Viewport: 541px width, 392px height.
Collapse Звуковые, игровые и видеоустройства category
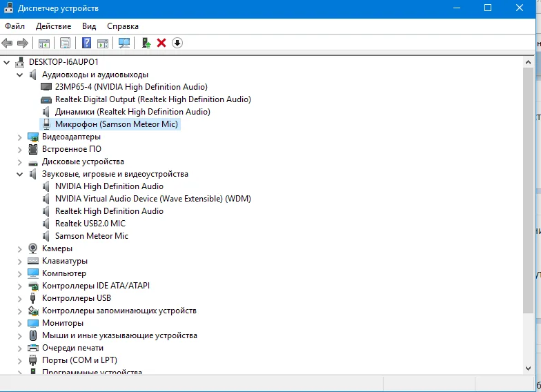pos(20,174)
